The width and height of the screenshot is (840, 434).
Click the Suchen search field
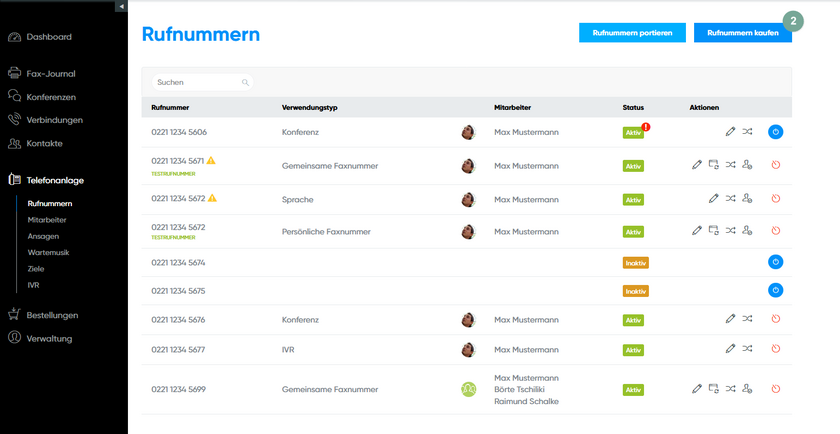(x=198, y=82)
